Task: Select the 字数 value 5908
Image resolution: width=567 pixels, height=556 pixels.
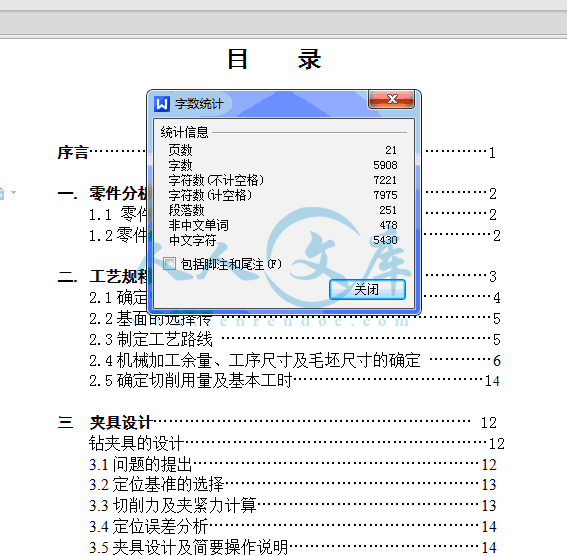Action: point(385,165)
